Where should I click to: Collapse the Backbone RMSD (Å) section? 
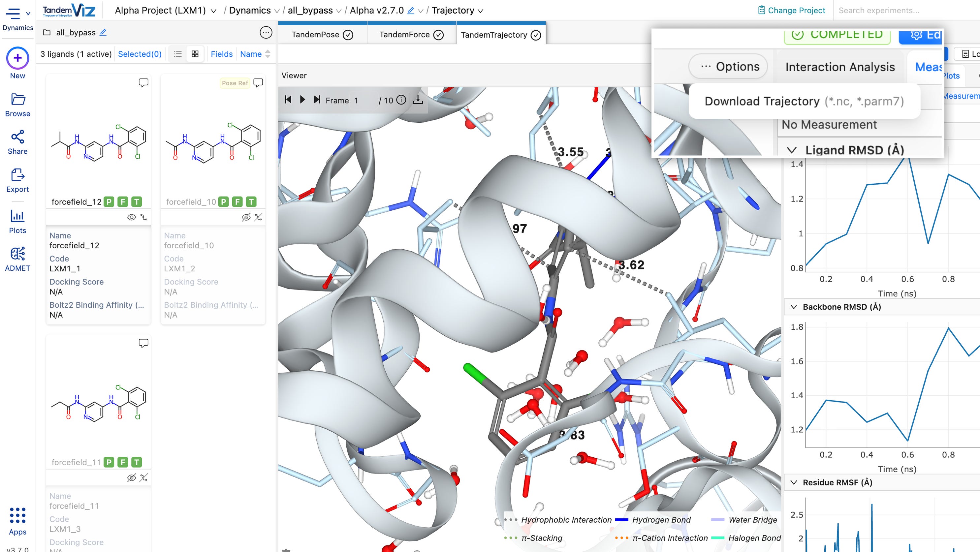(794, 307)
